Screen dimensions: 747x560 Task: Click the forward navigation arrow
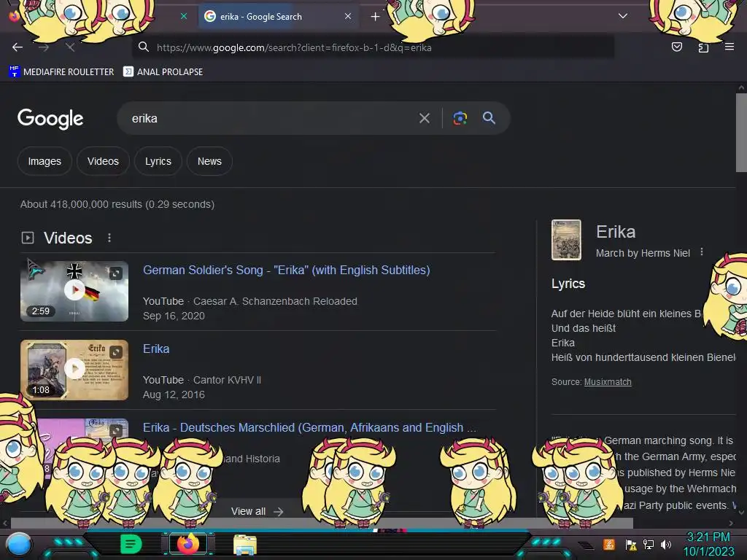point(44,47)
